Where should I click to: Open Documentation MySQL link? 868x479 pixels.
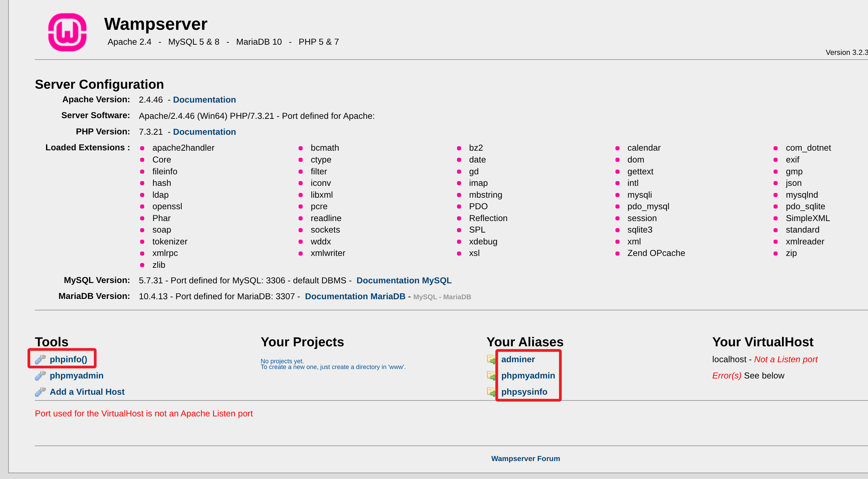pyautogui.click(x=404, y=280)
